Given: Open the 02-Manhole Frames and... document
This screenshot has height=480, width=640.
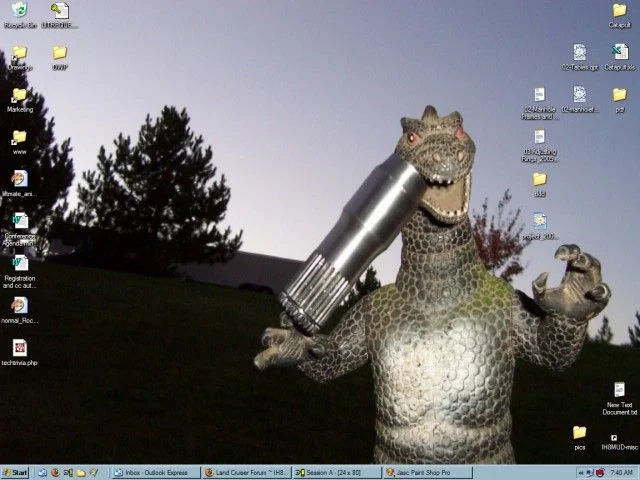Looking at the screenshot, I should [x=540, y=103].
